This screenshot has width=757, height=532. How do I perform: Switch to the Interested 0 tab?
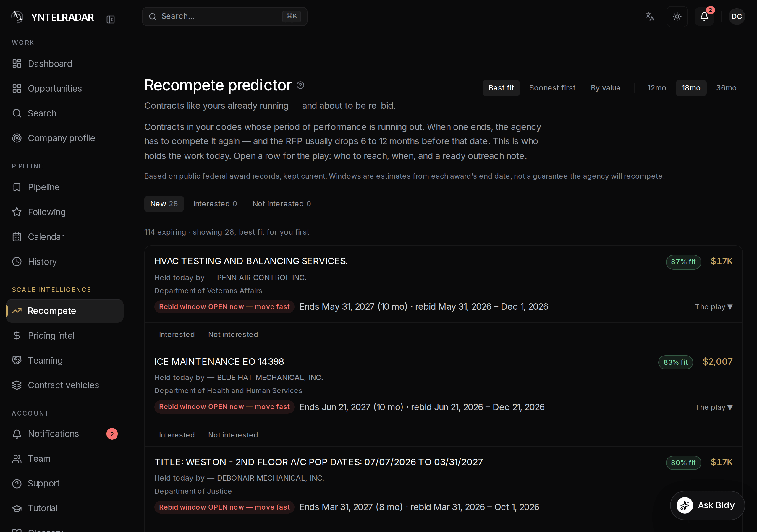[x=215, y=204]
